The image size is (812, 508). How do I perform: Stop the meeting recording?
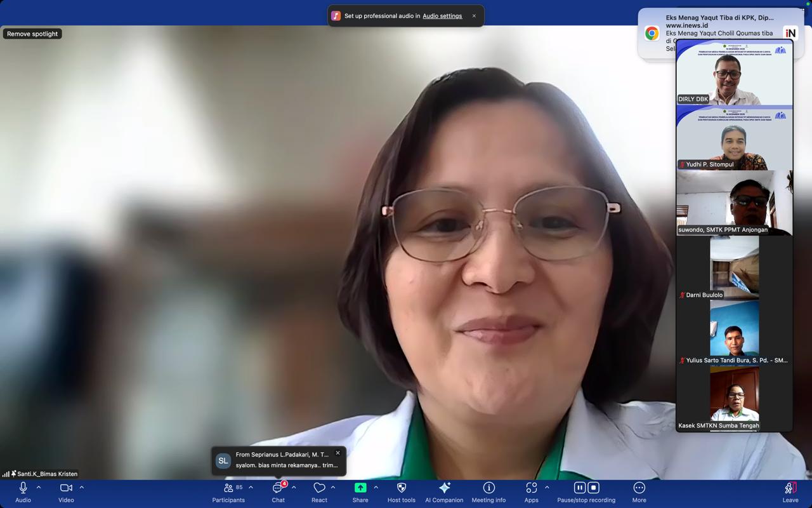click(x=594, y=488)
